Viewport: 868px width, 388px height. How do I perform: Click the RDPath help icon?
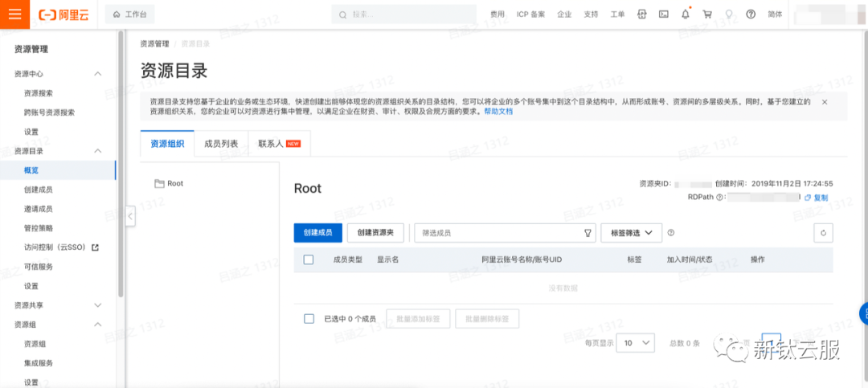(x=719, y=197)
